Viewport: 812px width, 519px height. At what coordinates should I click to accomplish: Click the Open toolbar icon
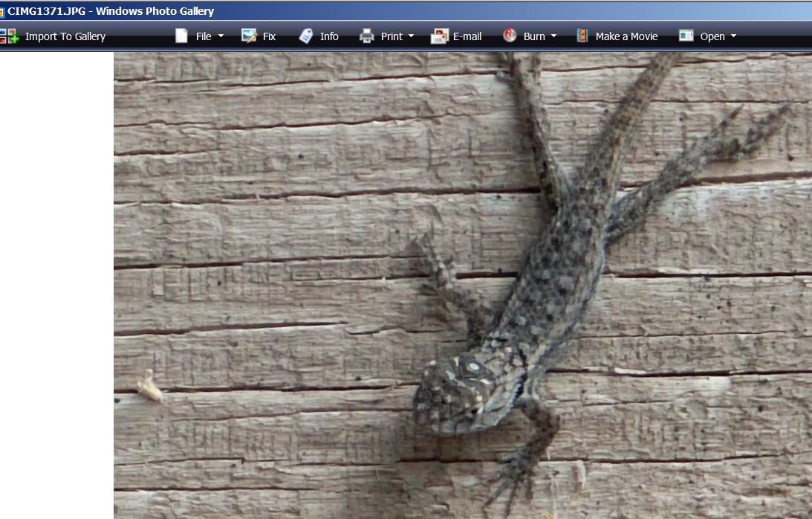[x=686, y=36]
